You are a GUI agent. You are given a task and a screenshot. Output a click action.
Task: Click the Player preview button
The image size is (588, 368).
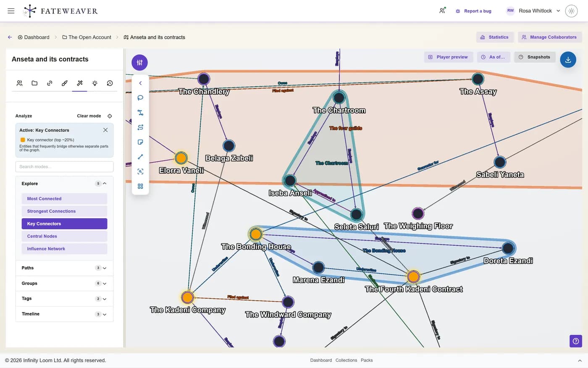click(x=448, y=57)
